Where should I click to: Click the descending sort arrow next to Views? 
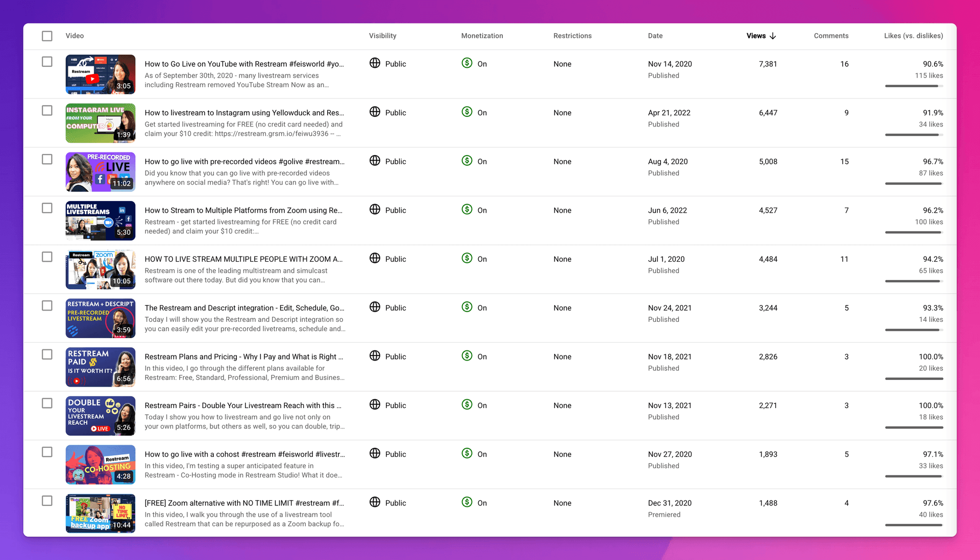point(773,36)
